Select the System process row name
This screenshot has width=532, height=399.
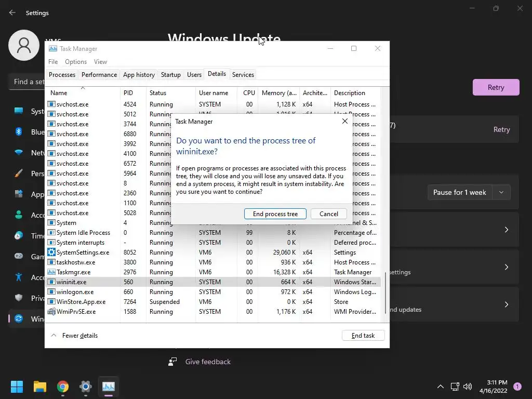[66, 222]
